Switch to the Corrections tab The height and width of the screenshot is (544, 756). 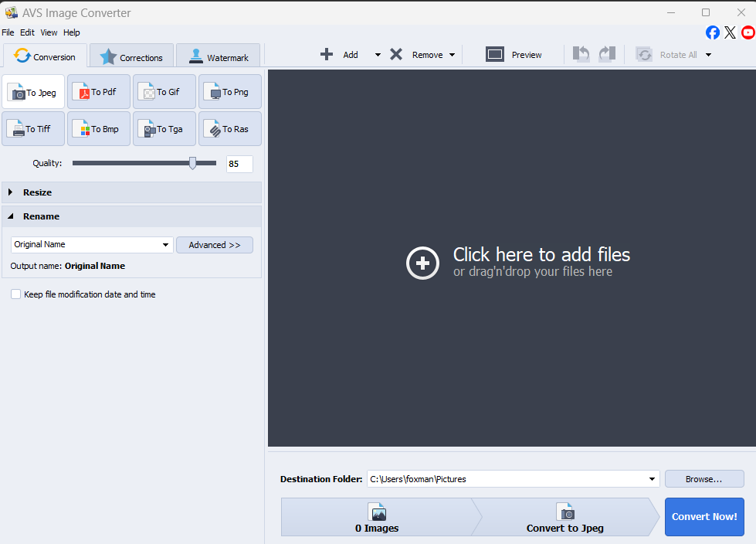click(x=131, y=57)
